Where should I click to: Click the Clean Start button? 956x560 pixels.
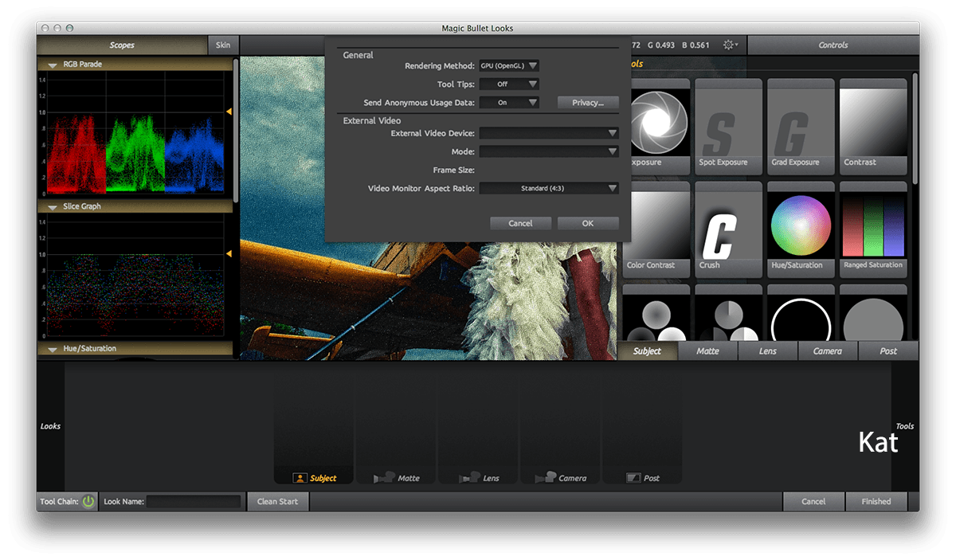(x=277, y=502)
